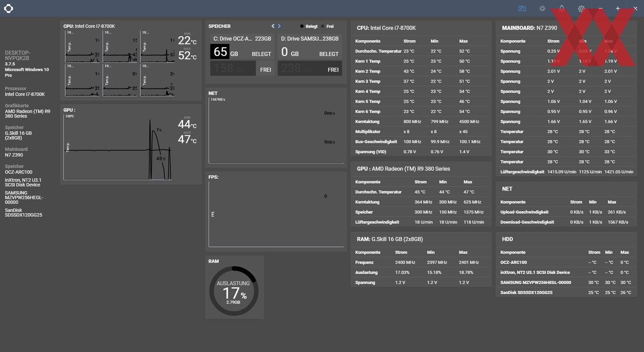Image resolution: width=644 pixels, height=352 pixels.
Task: Click the Frequenz row label in RAM table
Action: point(364,262)
